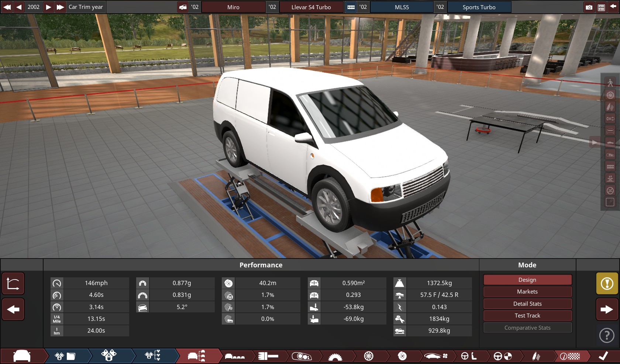The width and height of the screenshot is (620, 364).
Task: Click the engine block icon in top bar
Action: (x=351, y=7)
